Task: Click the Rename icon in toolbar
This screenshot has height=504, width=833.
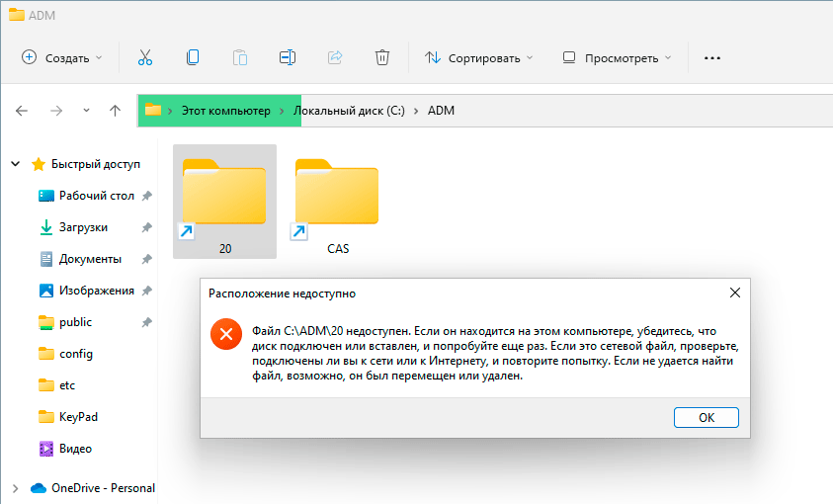Action: [x=288, y=57]
